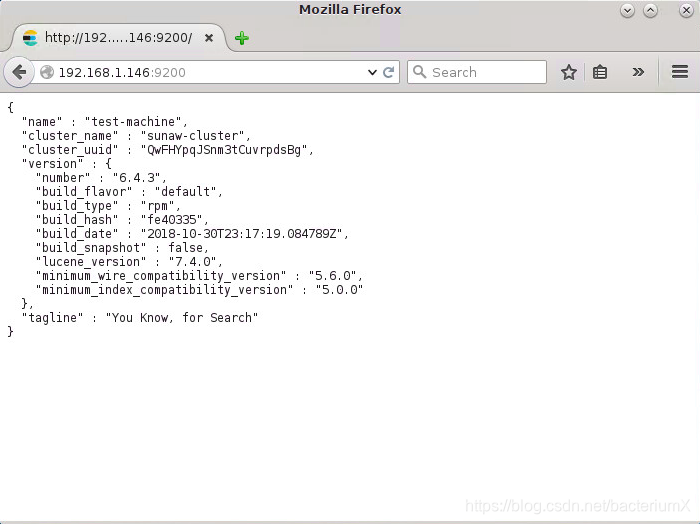
Task: Click the site identity globe icon
Action: coord(46,72)
